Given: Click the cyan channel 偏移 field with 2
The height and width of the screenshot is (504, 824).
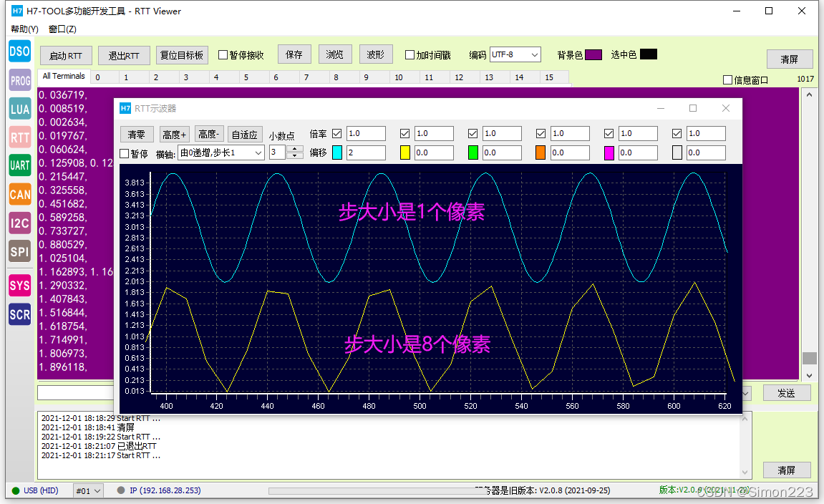Looking at the screenshot, I should click(366, 152).
